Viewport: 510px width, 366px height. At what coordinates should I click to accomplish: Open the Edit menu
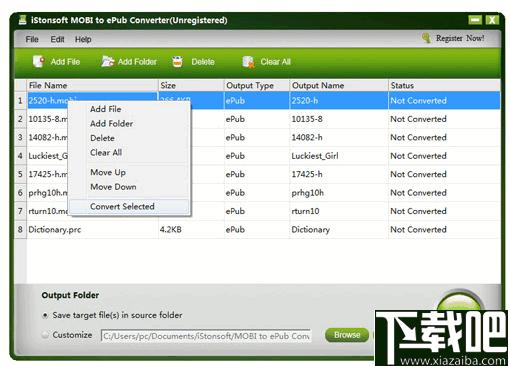coord(57,39)
